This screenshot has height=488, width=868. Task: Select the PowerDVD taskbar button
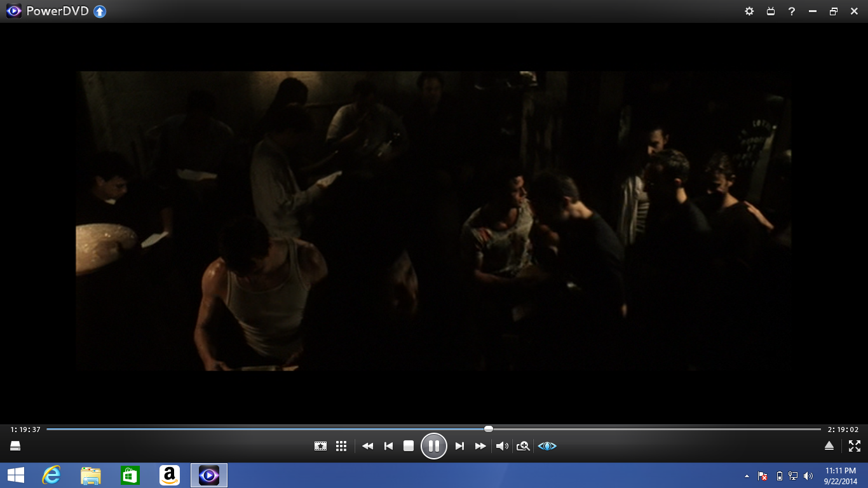(x=209, y=475)
